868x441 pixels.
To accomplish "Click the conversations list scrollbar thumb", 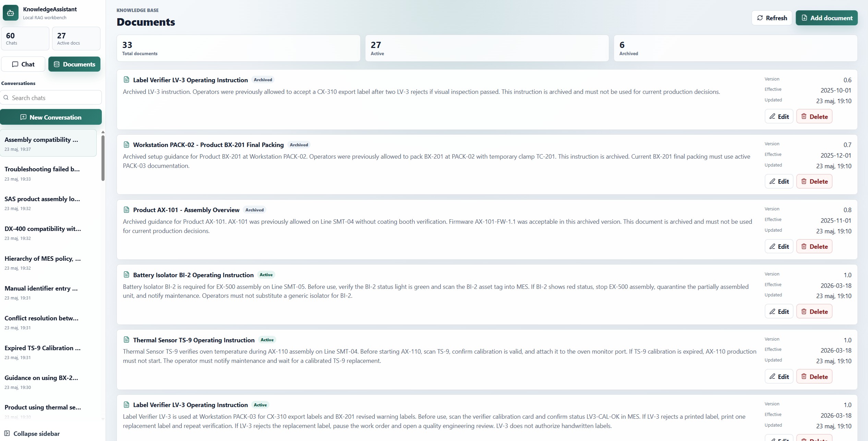I will click(103, 158).
